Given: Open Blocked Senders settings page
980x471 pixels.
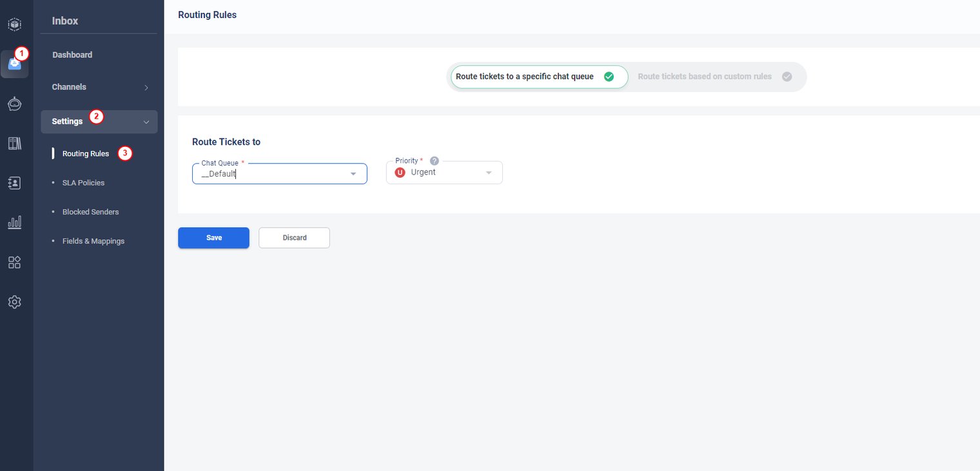Looking at the screenshot, I should (x=90, y=212).
